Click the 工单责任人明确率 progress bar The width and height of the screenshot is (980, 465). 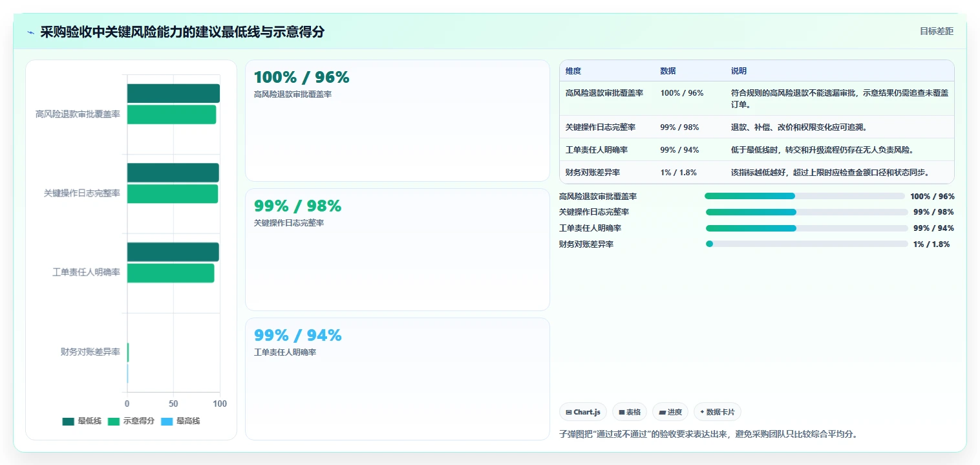[807, 228]
